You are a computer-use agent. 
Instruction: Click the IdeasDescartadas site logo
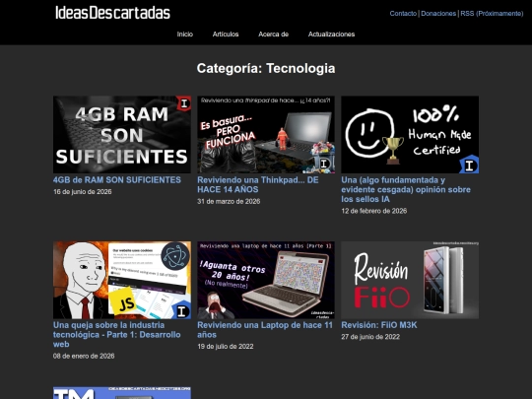112,13
